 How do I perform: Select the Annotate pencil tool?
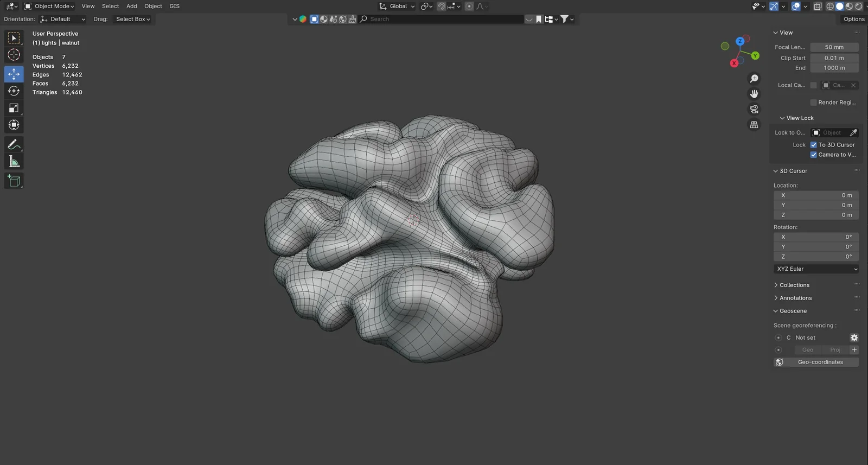14,144
